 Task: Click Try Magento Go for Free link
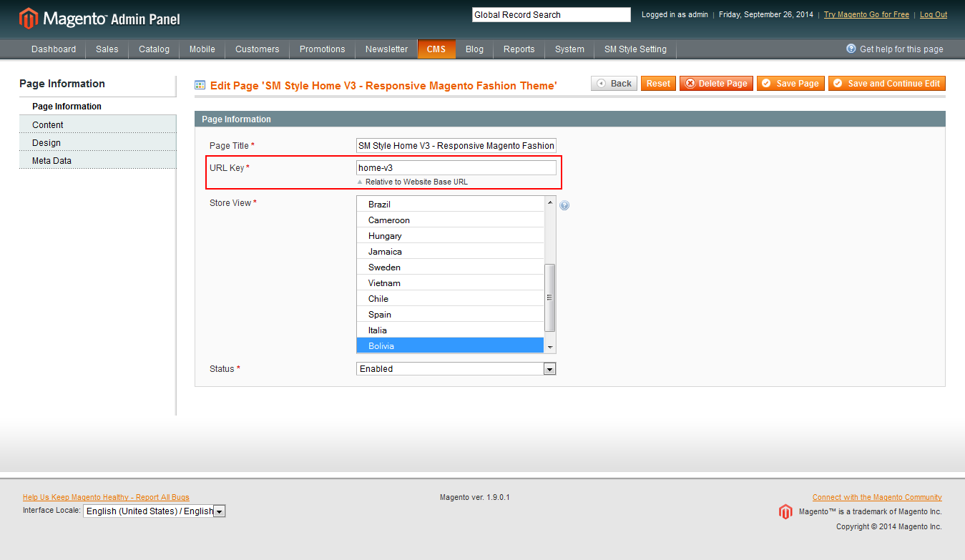pyautogui.click(x=866, y=14)
